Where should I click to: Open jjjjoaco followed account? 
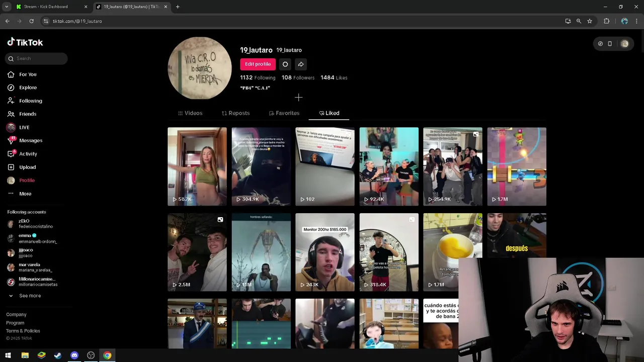click(x=20, y=253)
